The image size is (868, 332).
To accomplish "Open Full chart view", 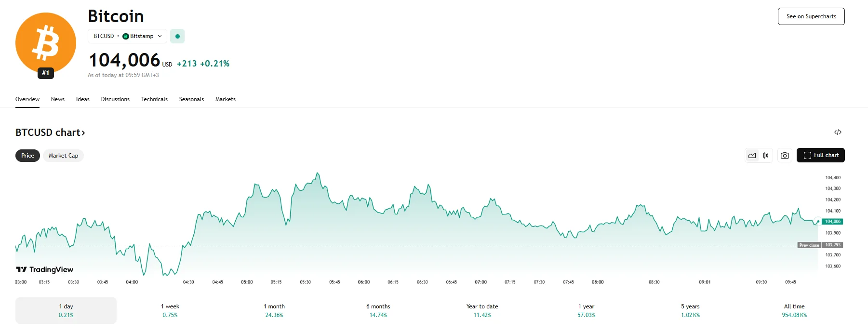I will coord(820,155).
